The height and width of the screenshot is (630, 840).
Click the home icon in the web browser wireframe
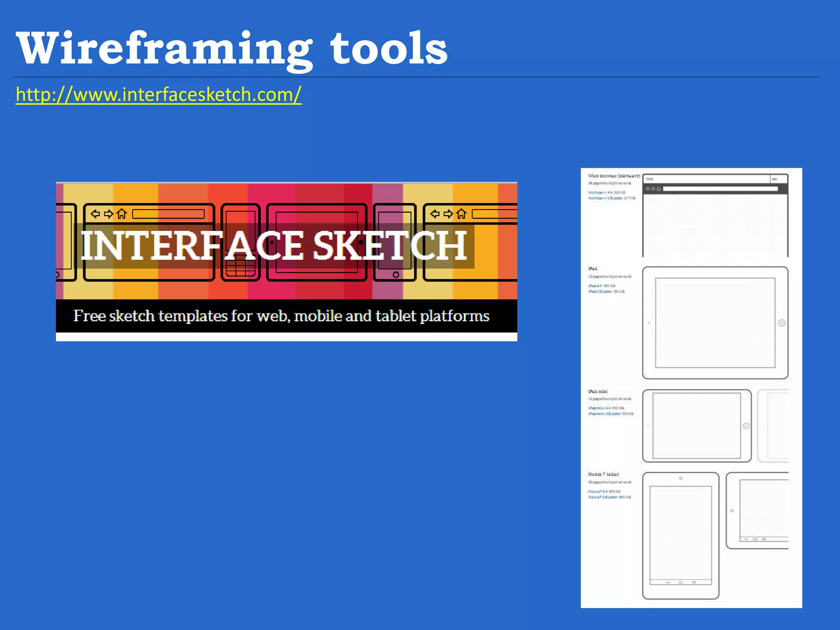pyautogui.click(x=659, y=189)
